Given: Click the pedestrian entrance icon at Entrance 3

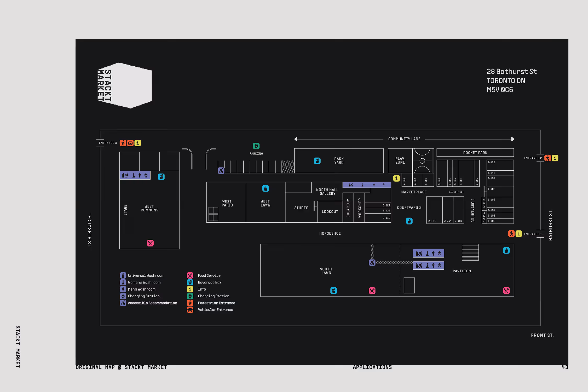Looking at the screenshot, I should (x=123, y=143).
